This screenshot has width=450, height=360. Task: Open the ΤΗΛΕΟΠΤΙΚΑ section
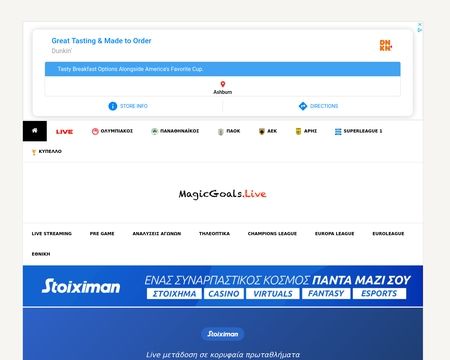[x=214, y=234]
